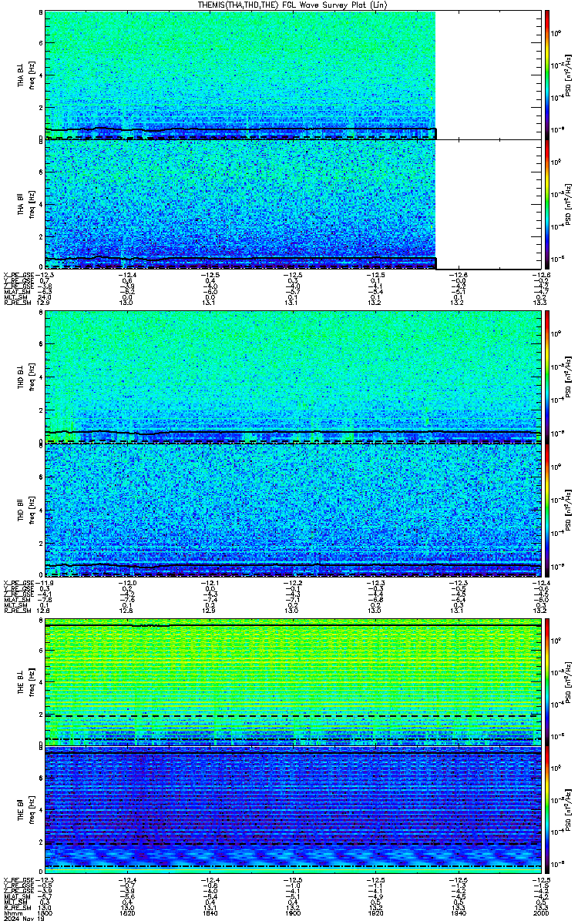Viewport: 578px width, 924px height.
Task: Click inside the THA B-perpendicular spectrogram panel
Action: [x=294, y=75]
